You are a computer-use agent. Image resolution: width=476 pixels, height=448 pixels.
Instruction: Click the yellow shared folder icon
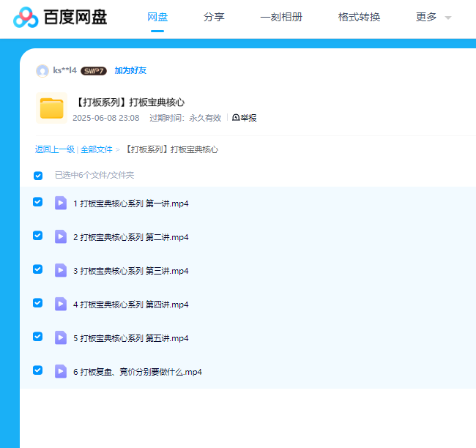click(x=51, y=108)
